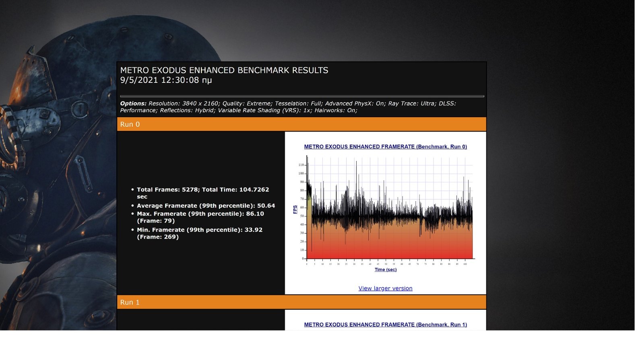Select the Run 0 orange section header
The image size is (644, 362).
point(301,124)
